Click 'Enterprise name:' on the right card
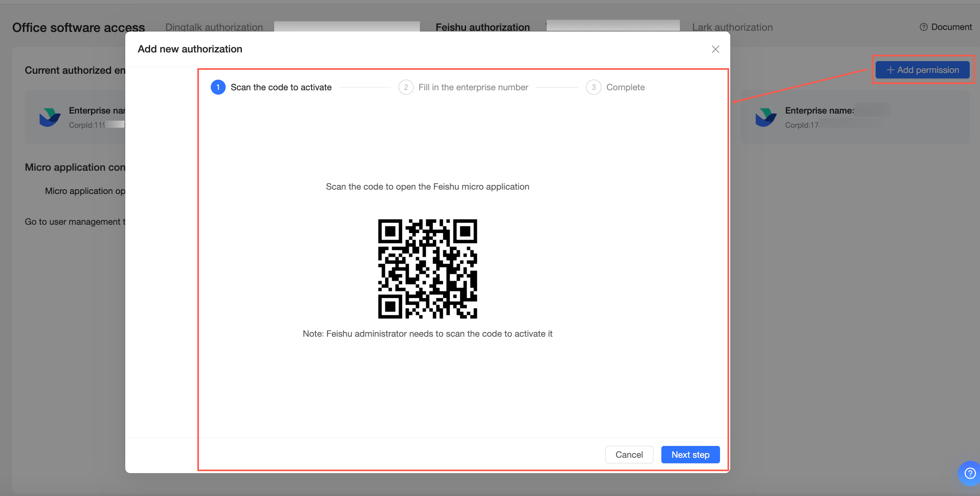Screen dimensions: 980x496 point(819,110)
